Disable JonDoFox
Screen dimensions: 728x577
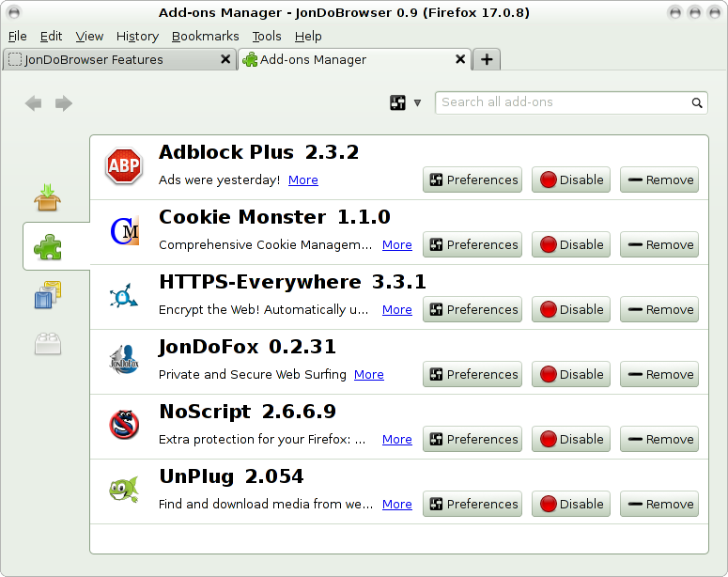[570, 374]
